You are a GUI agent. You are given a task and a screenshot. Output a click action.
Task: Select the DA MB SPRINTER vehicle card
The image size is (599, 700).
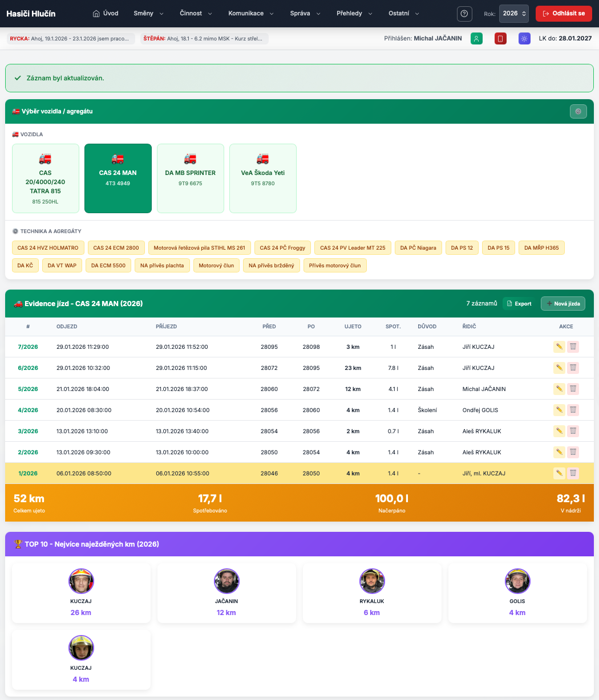click(x=190, y=178)
